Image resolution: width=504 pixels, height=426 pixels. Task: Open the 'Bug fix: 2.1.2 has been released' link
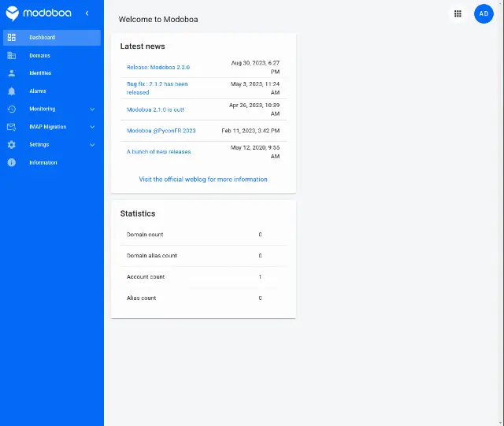tap(157, 88)
